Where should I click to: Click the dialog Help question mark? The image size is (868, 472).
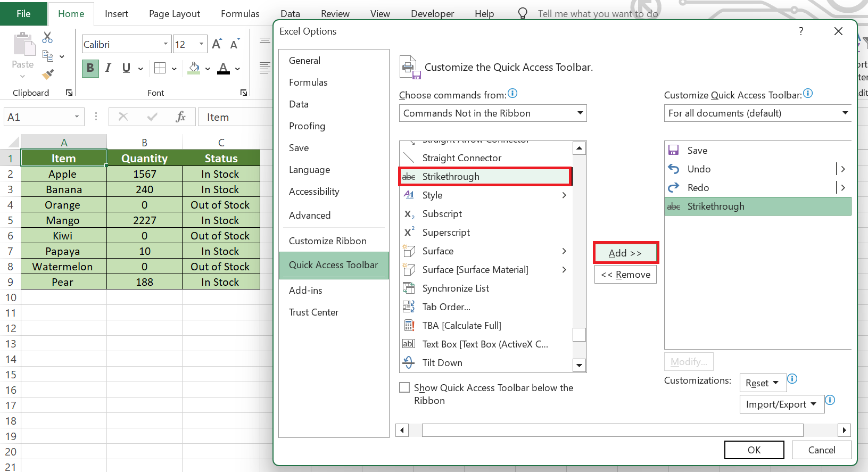click(x=801, y=31)
